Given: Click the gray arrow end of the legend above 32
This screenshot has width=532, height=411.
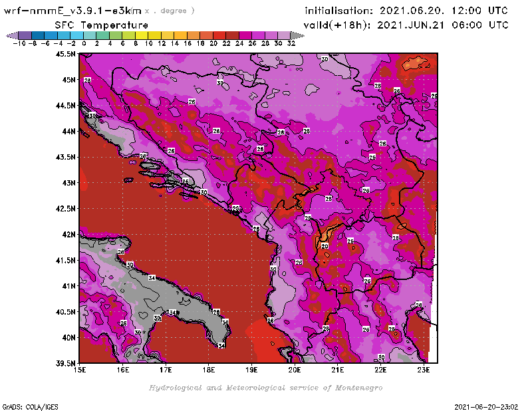Looking at the screenshot, I should (297, 36).
